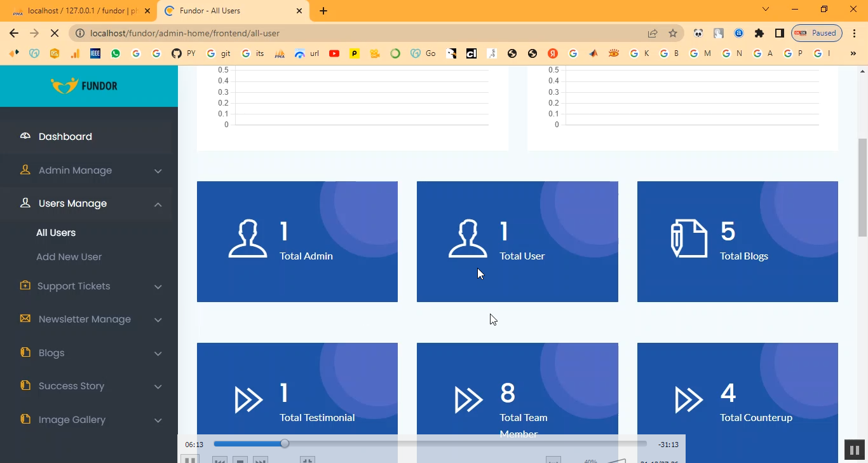Click the Total Testimonial double-arrow icon

tap(248, 400)
